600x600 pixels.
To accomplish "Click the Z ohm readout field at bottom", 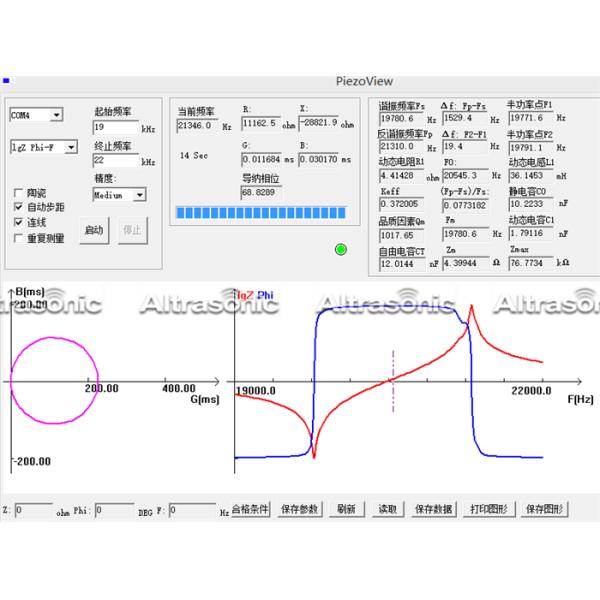I will (34, 510).
